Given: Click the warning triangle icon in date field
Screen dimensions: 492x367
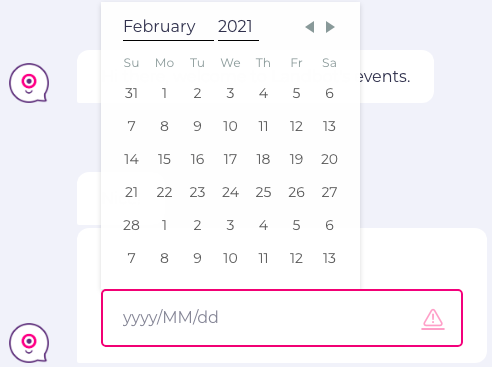Looking at the screenshot, I should click(x=433, y=319).
